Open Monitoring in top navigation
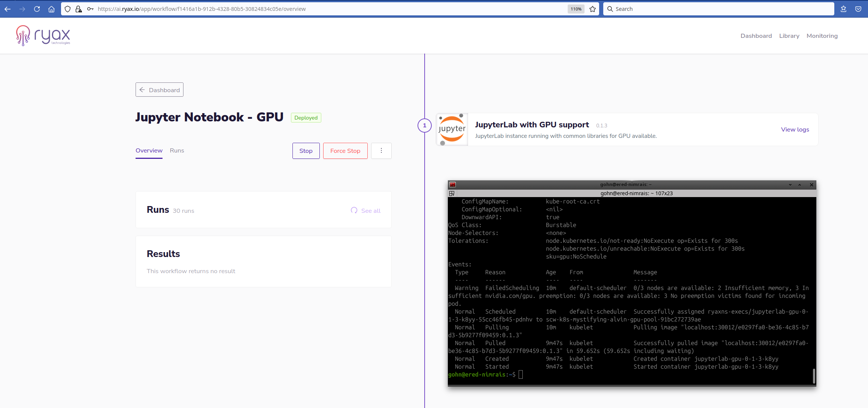Screen dimensions: 868x408 point(822,36)
